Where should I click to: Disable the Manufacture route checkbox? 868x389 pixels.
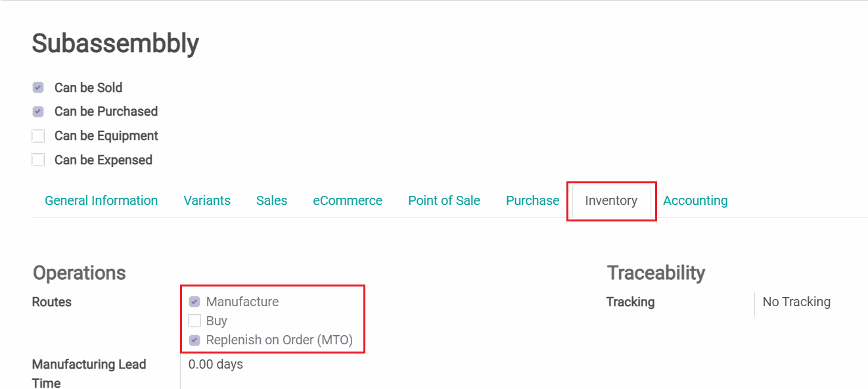(194, 302)
